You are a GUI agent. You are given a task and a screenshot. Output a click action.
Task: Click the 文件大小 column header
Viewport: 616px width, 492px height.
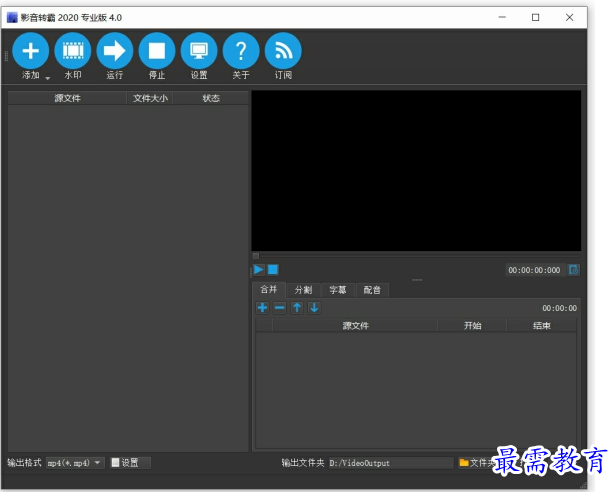point(150,98)
